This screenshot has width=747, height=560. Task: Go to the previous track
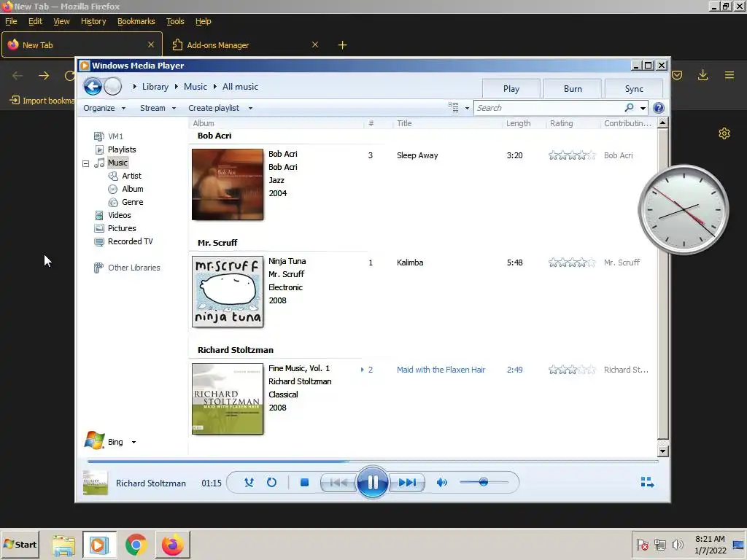[x=338, y=483]
